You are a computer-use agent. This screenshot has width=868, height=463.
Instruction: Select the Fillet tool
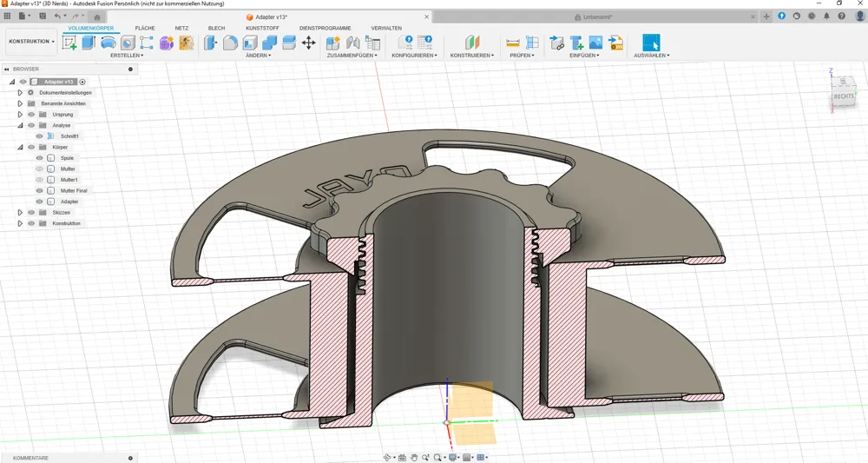point(230,43)
